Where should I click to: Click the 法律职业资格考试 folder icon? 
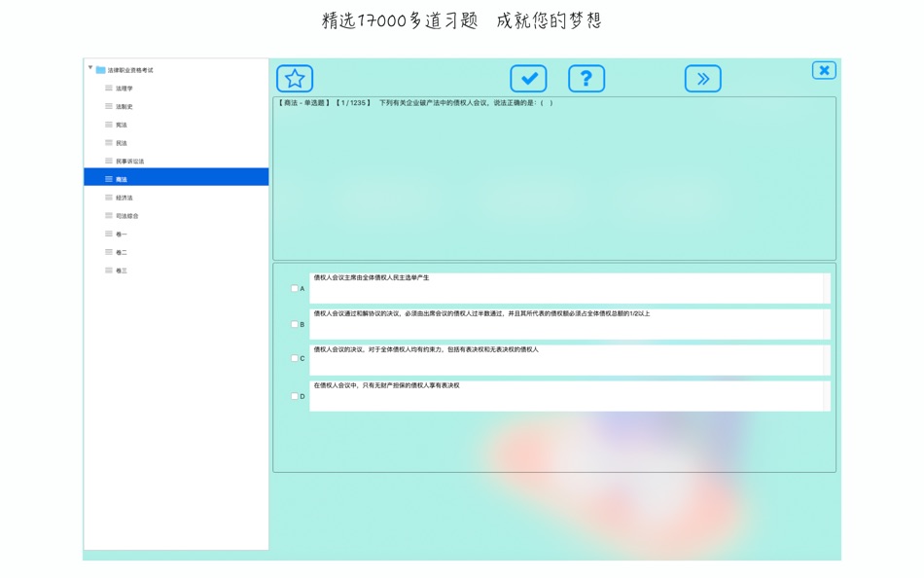click(101, 70)
